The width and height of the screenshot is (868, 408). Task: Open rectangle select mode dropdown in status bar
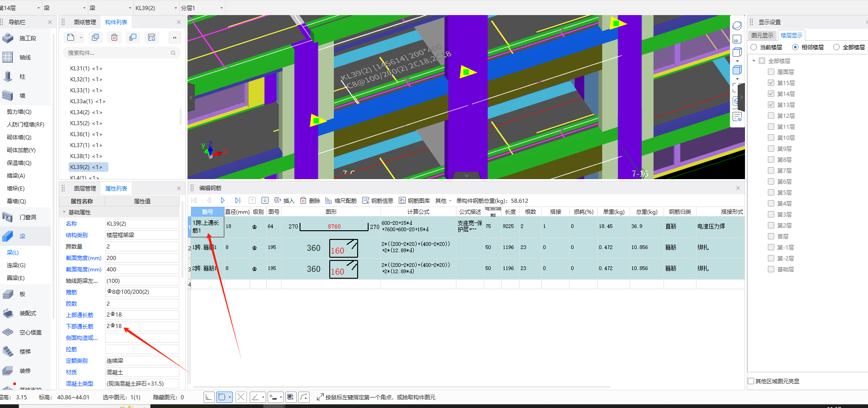[x=230, y=397]
